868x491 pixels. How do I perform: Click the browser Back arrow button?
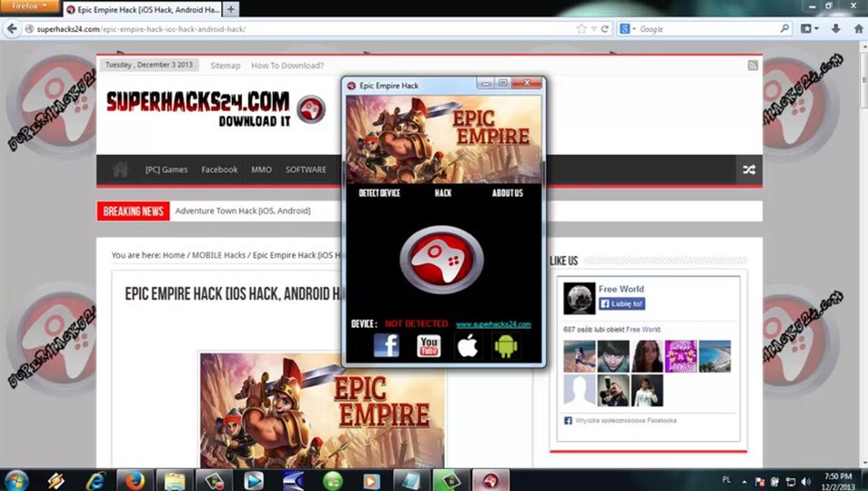(12, 29)
